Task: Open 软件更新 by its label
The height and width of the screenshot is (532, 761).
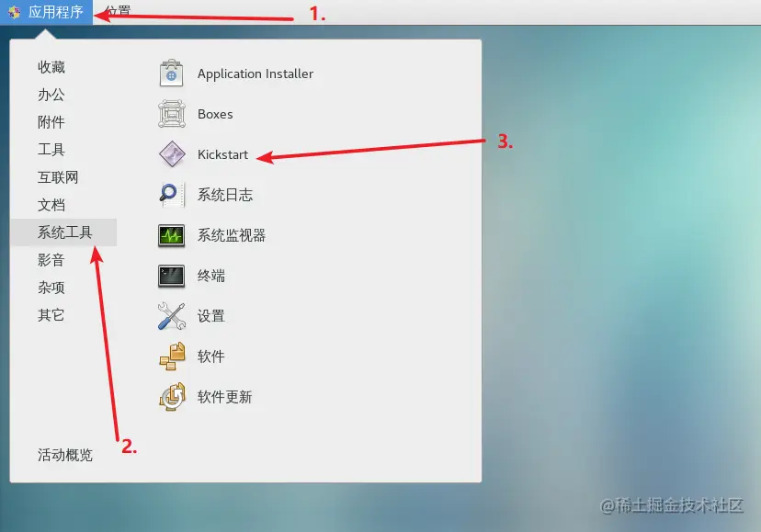Action: (x=224, y=397)
